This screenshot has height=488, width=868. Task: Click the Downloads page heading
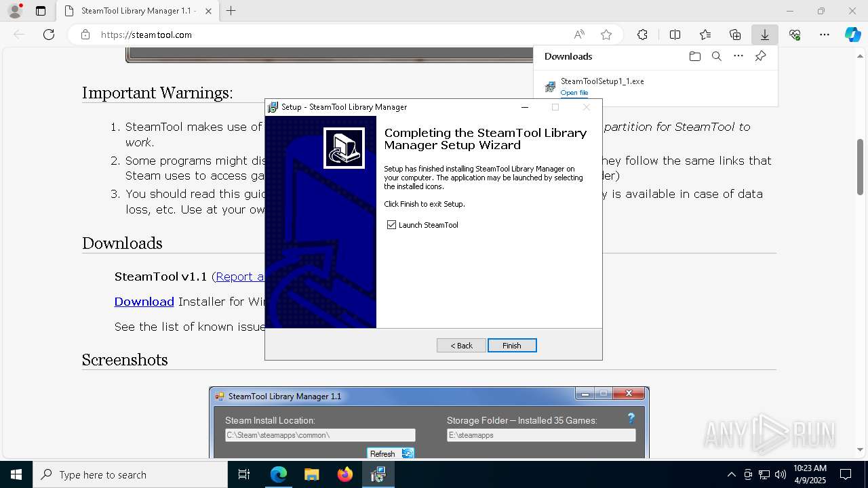[122, 243]
